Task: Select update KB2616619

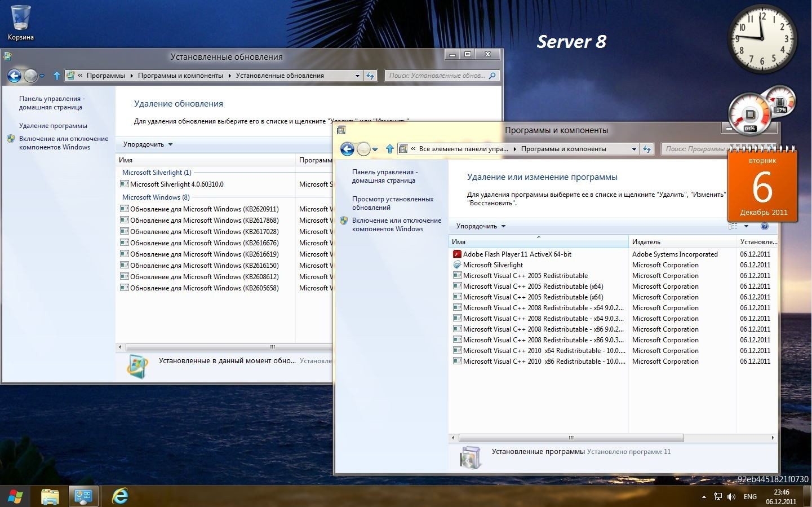Action: pos(205,254)
